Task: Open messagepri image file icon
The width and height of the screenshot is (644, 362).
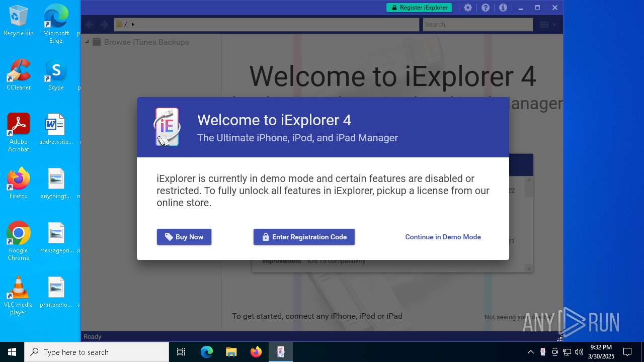Action: (56, 238)
